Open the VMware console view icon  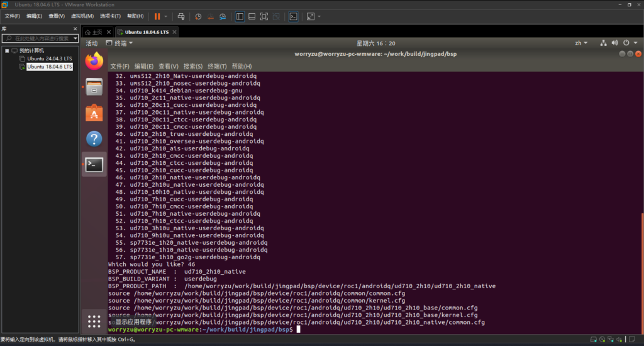click(293, 16)
